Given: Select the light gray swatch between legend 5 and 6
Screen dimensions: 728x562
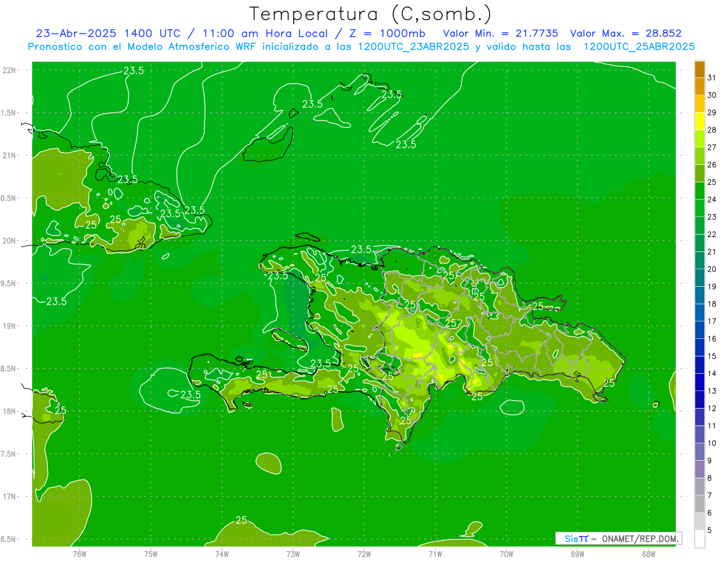Looking at the screenshot, I should pyautogui.click(x=699, y=522).
